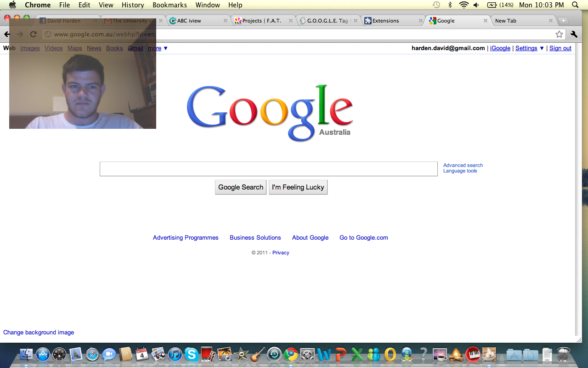Launch iMovie star icon in dock
The width and height of the screenshot is (588, 368).
(x=241, y=354)
